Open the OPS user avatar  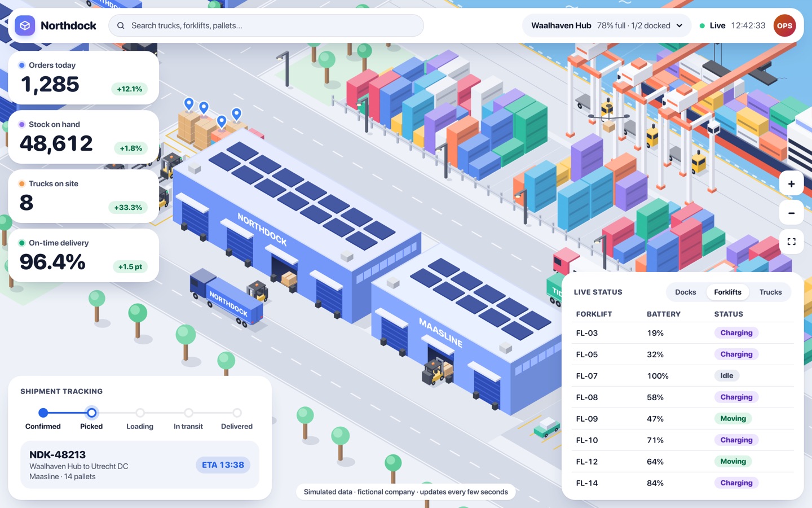pos(784,25)
